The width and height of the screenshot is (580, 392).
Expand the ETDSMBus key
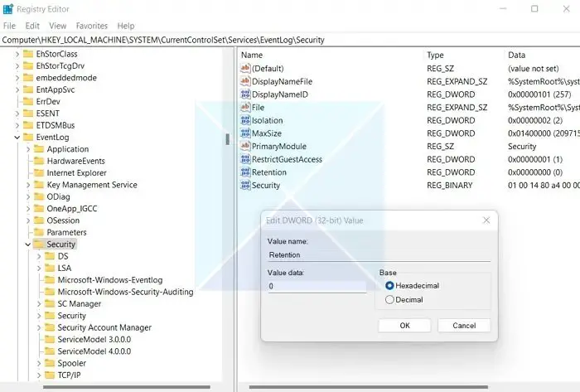click(17, 125)
